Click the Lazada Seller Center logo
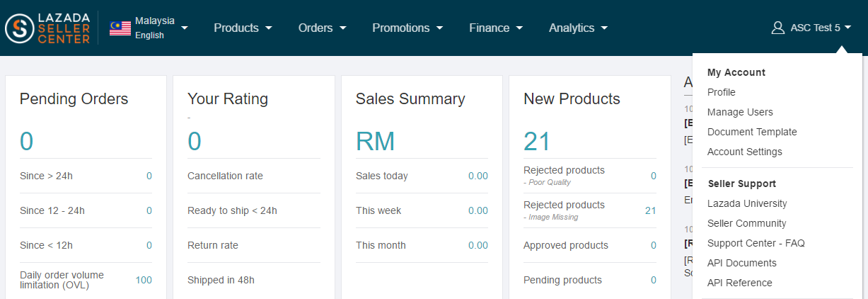Viewport: 868px width, 299px height. (x=47, y=28)
